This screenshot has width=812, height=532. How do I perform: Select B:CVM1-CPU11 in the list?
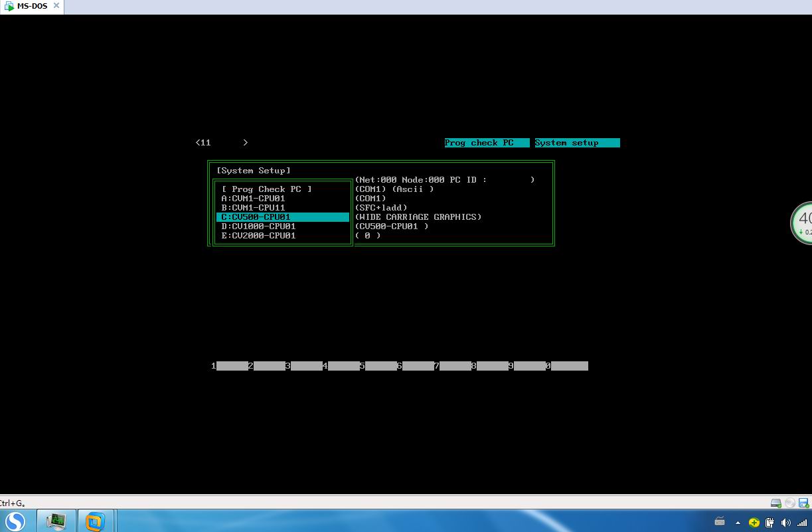coord(253,208)
